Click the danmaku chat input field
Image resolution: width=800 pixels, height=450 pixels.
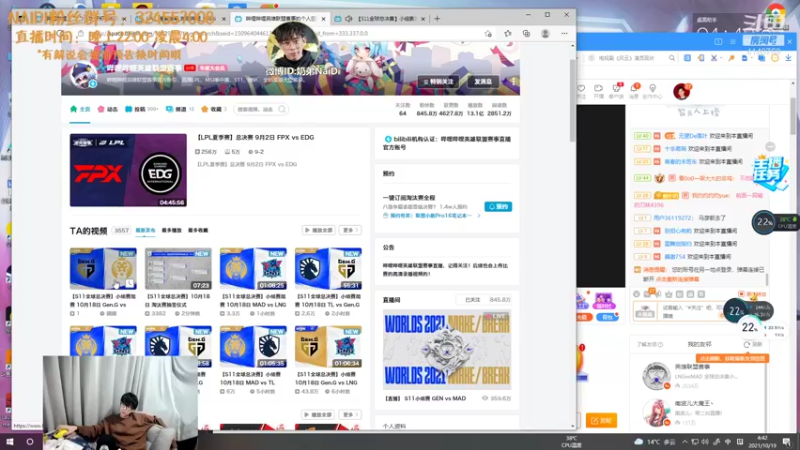691,311
